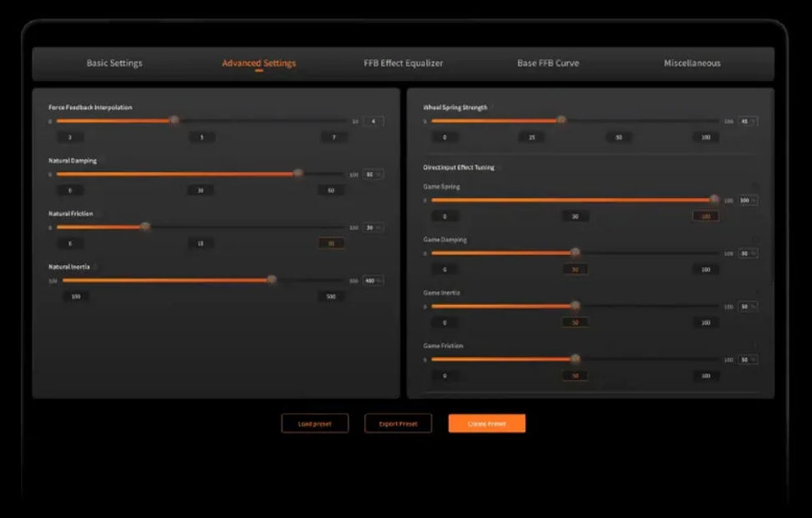Choose preset 30 under Natural Damping
The height and width of the screenshot is (518, 812).
pyautogui.click(x=200, y=190)
